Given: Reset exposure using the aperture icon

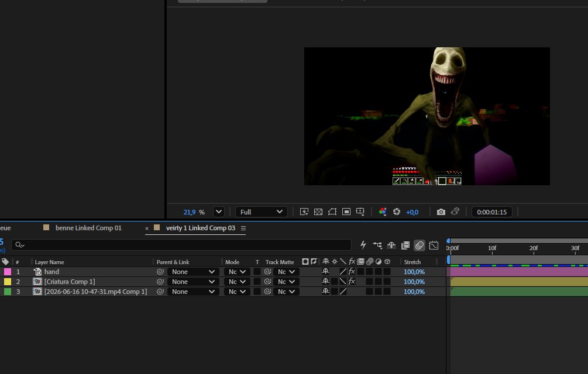Looking at the screenshot, I should [x=396, y=212].
